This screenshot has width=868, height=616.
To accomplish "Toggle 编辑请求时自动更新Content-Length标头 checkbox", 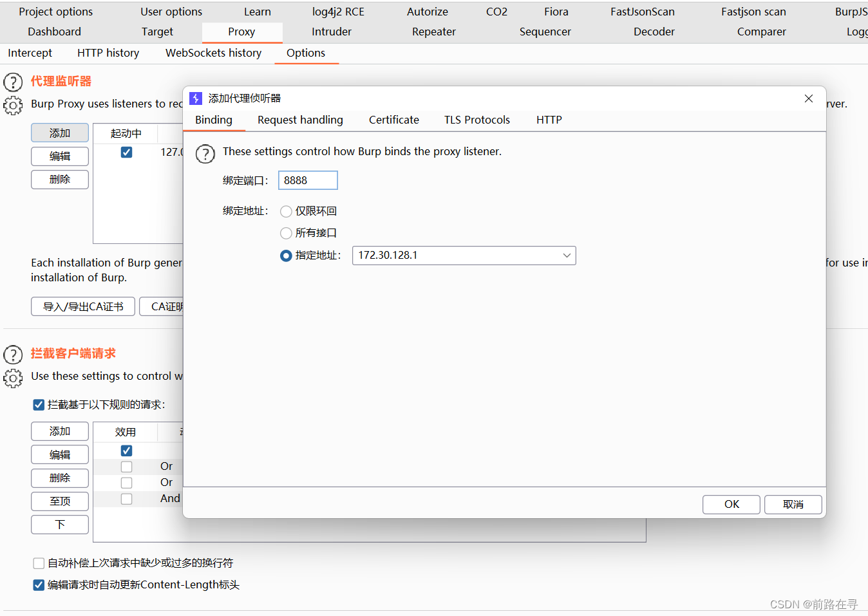I will pyautogui.click(x=39, y=585).
